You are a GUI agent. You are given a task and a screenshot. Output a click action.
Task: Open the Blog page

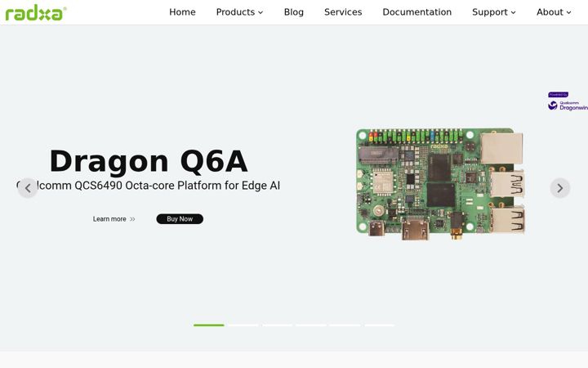(x=294, y=12)
